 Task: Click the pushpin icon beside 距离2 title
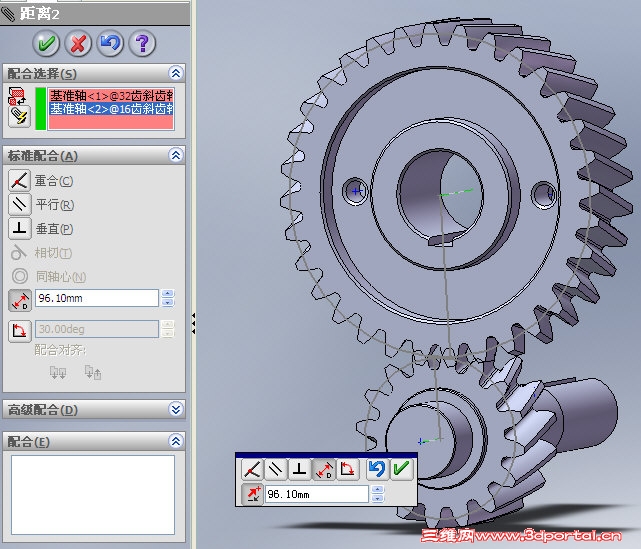(8, 14)
